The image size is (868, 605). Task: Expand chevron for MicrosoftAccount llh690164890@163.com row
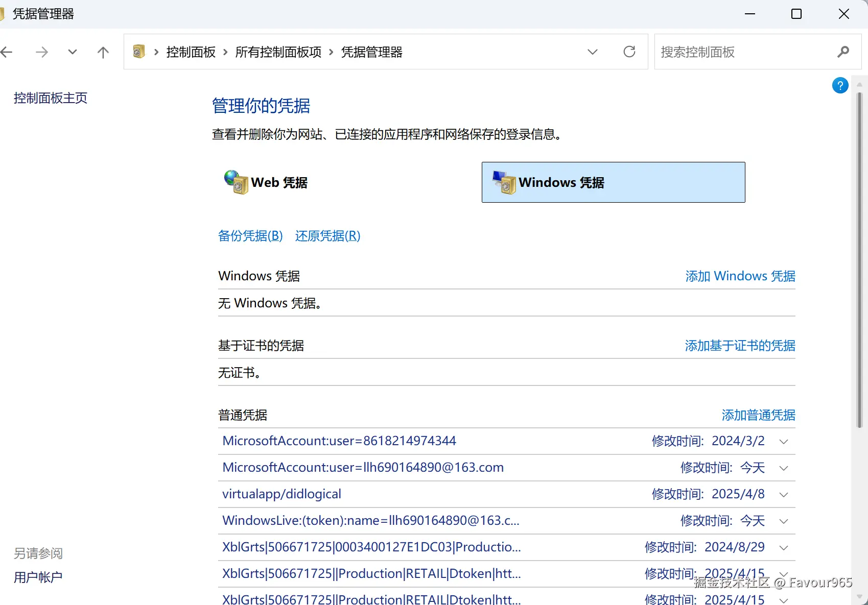click(x=784, y=468)
